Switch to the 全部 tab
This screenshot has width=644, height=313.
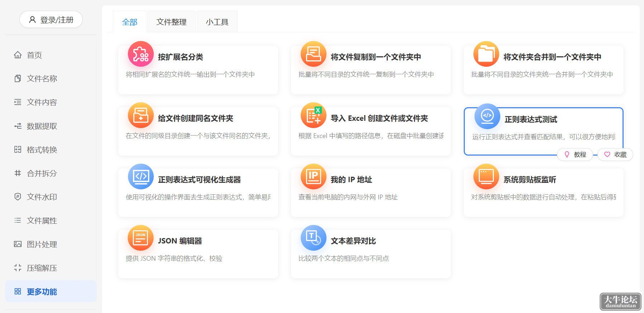pos(130,22)
